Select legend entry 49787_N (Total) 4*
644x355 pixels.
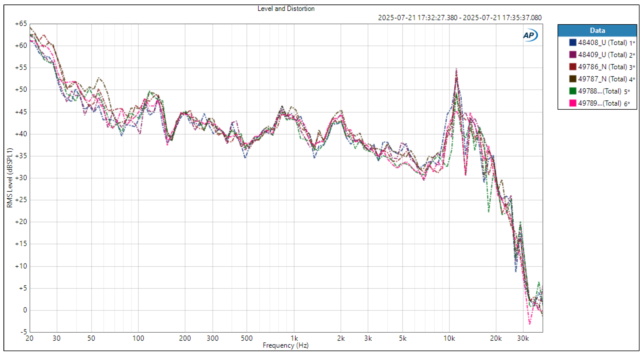point(606,79)
